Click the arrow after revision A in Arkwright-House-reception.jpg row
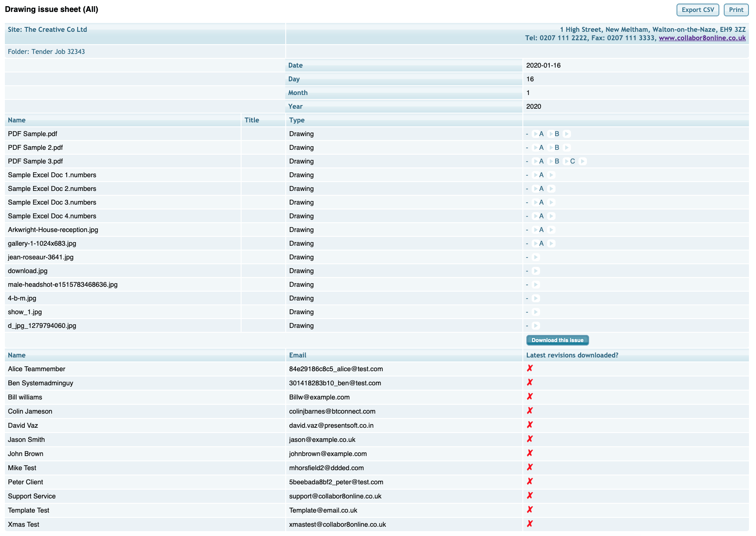756x536 pixels. [x=551, y=230]
